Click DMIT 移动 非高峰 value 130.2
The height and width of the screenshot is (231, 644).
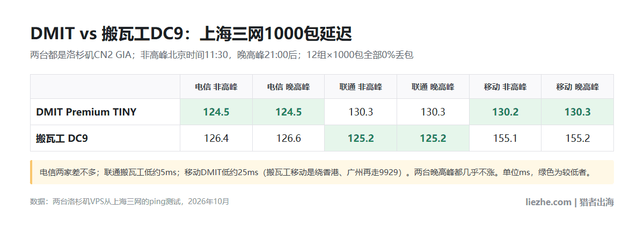coord(505,112)
